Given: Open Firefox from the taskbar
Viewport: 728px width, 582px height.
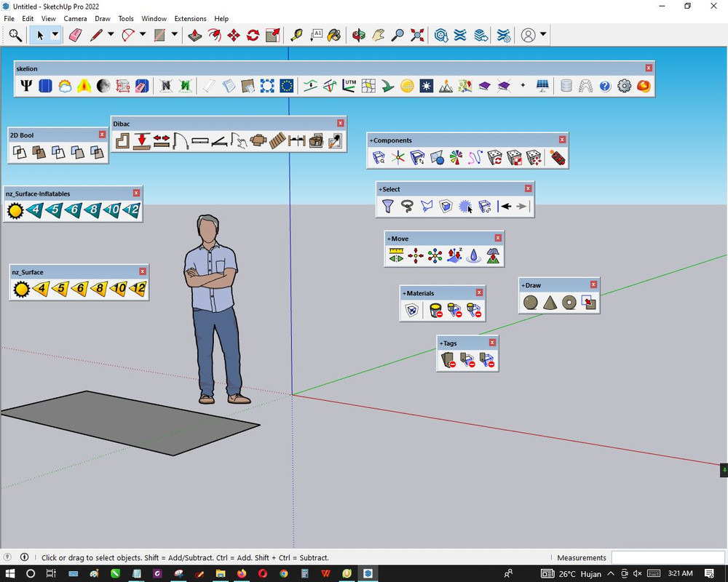Looking at the screenshot, I should [x=242, y=574].
